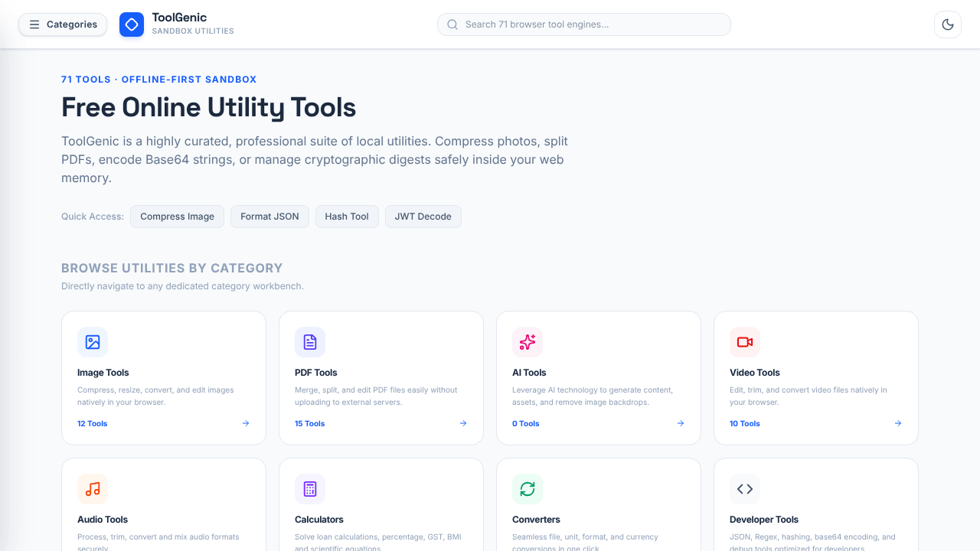
Task: Open the Categories menu button
Action: click(63, 24)
